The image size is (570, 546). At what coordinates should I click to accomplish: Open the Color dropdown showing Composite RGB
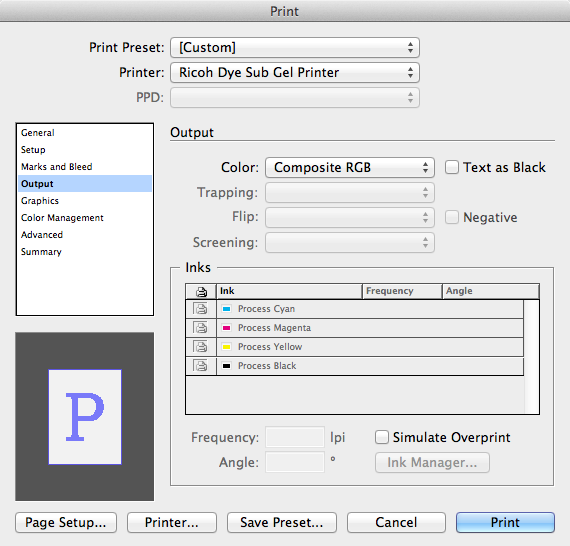click(350, 167)
